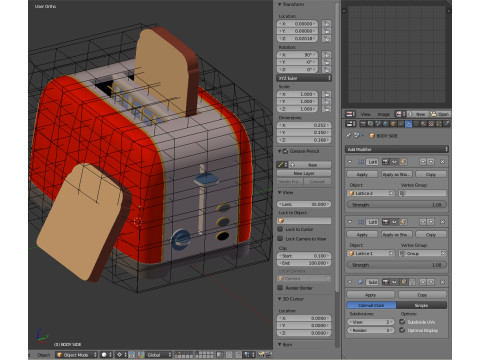Lock the Scale Z value with its padlock icon
This screenshot has width=480, height=360.
coord(326,109)
